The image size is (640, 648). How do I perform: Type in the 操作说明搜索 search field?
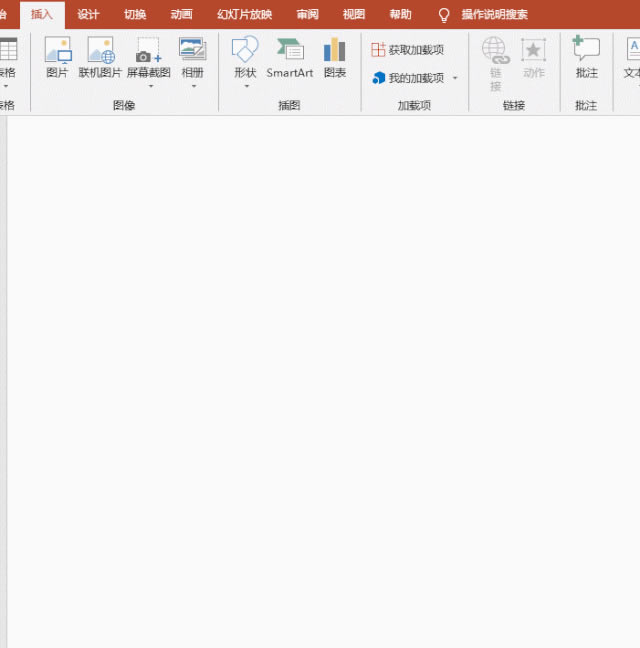tap(495, 15)
